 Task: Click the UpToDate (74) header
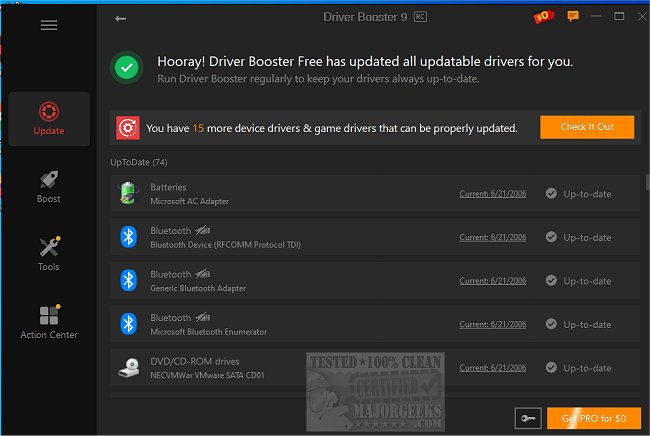pos(139,162)
